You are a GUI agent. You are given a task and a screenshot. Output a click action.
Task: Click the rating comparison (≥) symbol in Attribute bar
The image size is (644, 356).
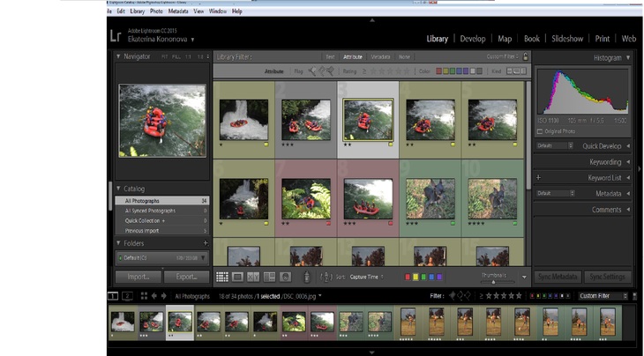(x=364, y=71)
